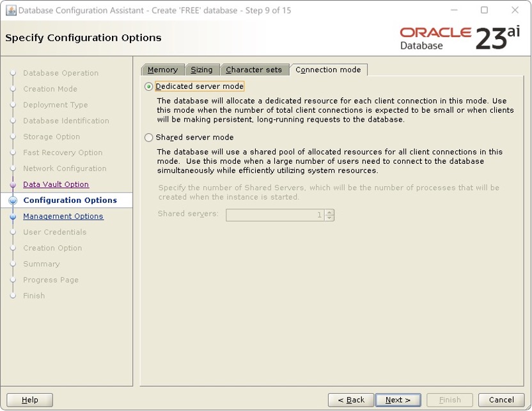Click the Cancel button

(501, 399)
